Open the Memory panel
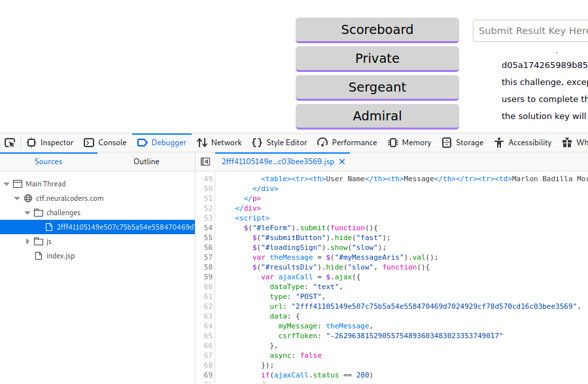The image size is (588, 384). tap(409, 143)
